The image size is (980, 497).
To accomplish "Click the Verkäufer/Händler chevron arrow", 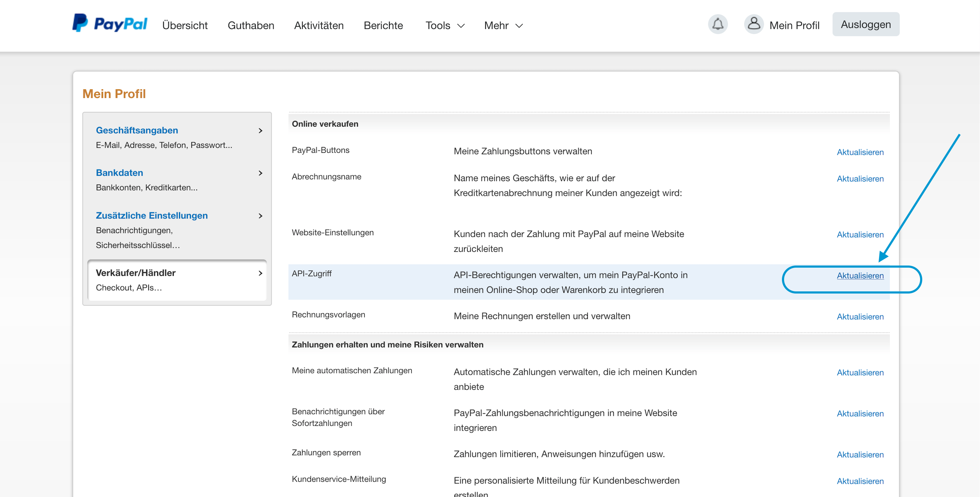I will click(261, 273).
